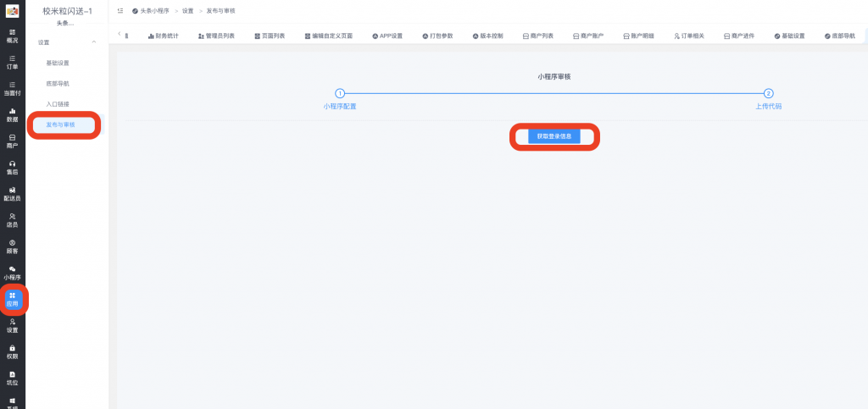Open 顾客 customers in the dark sidebar
The width and height of the screenshot is (868, 409).
[x=12, y=246]
